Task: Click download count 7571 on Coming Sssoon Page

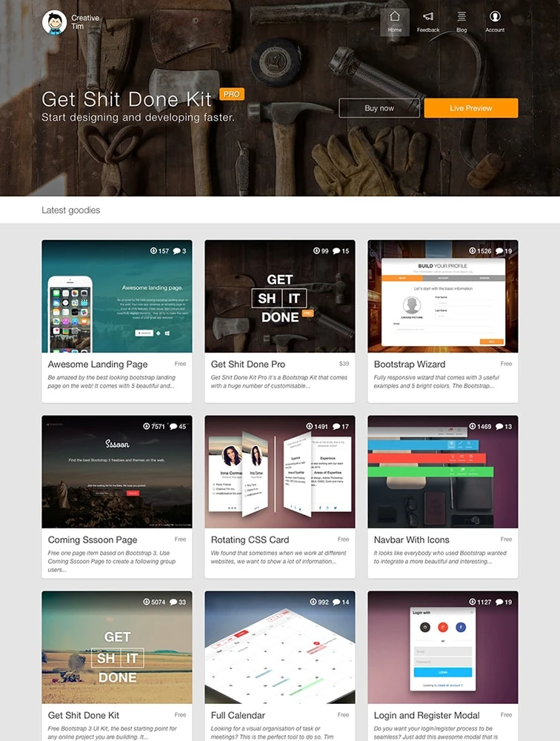Action: pos(154,426)
